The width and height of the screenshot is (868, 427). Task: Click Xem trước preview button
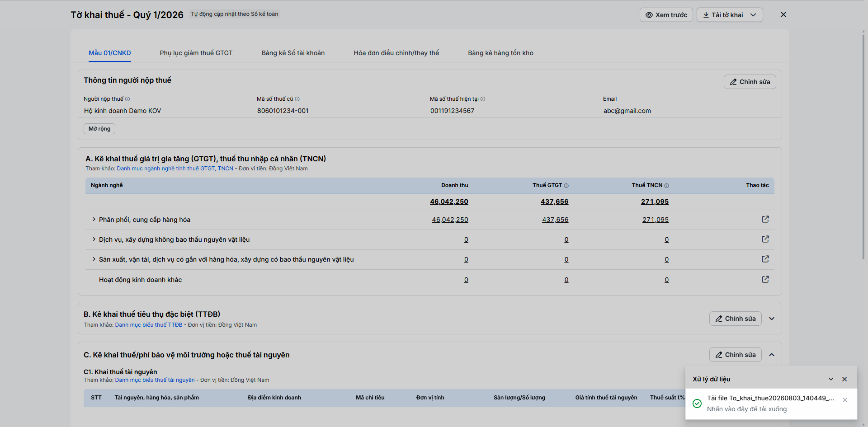tap(666, 15)
